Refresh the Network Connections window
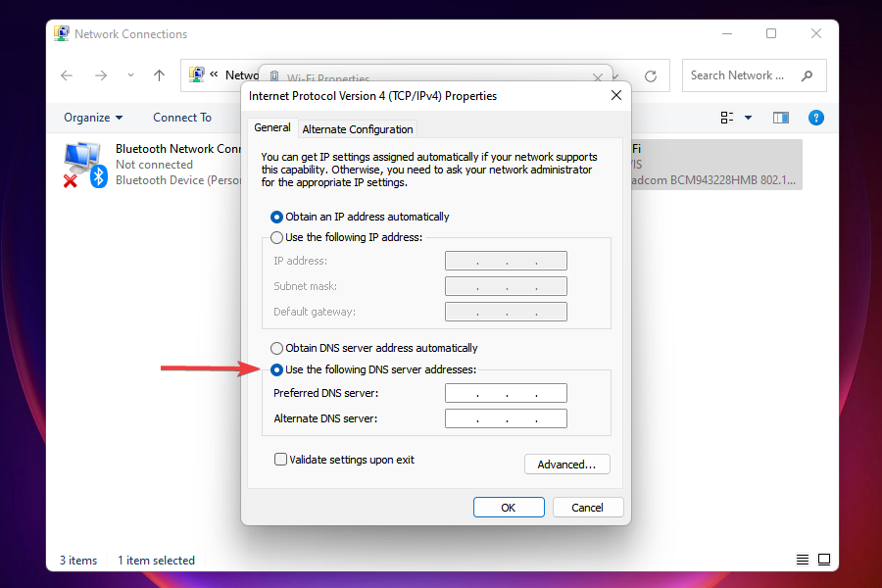 pyautogui.click(x=651, y=76)
